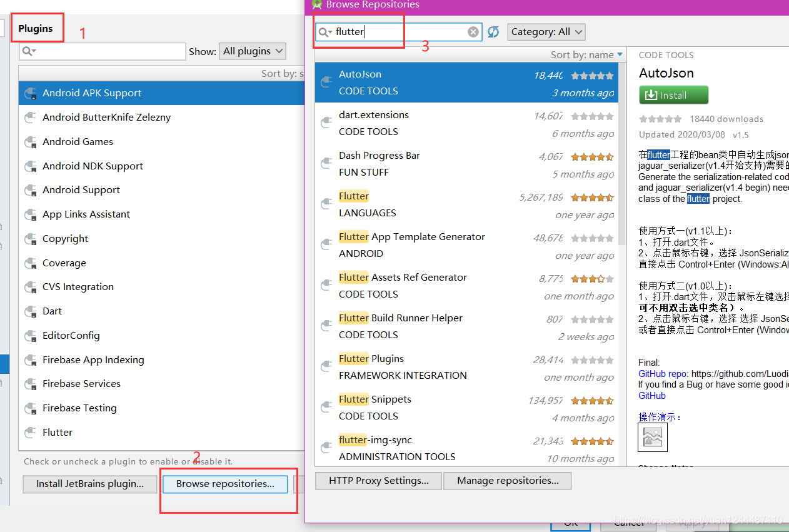Click plug icon beside Android Games
The height and width of the screenshot is (532, 789).
point(31,142)
